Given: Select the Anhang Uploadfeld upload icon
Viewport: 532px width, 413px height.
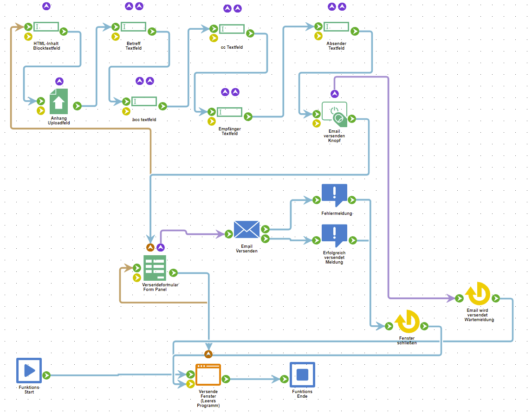Looking at the screenshot, I should click(58, 102).
